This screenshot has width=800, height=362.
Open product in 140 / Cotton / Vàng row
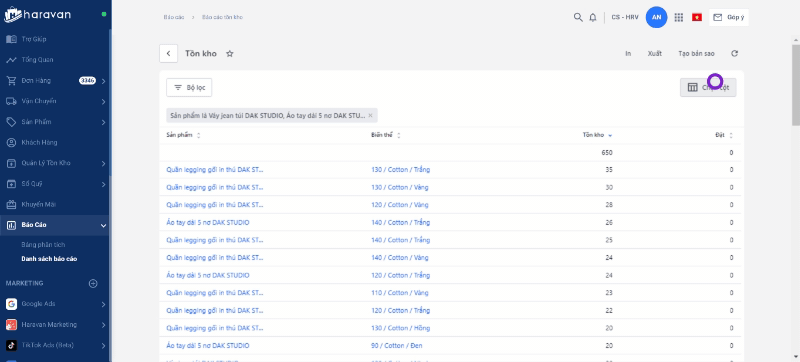point(215,257)
